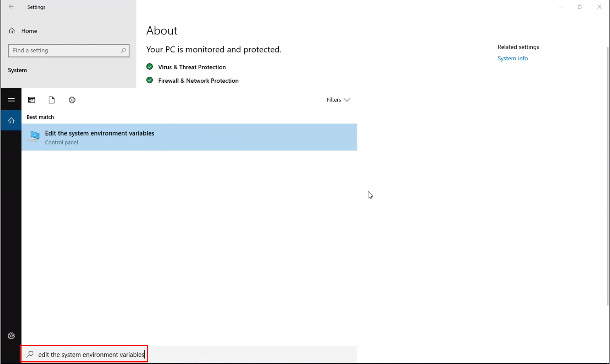Open Firewall & Network Protection

198,80
